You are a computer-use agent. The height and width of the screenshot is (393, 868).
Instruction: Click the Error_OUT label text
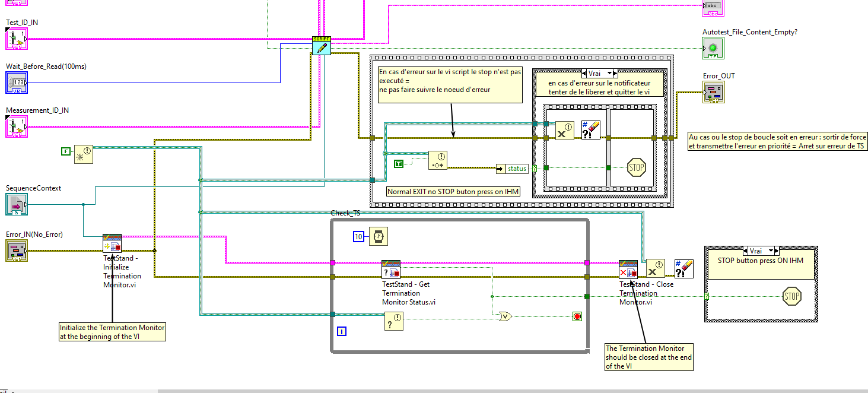pos(718,76)
